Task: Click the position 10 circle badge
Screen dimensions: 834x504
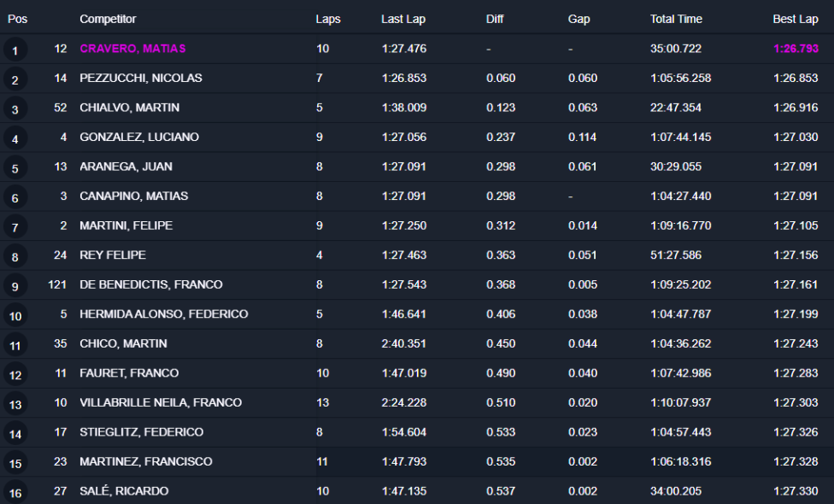Action: point(15,316)
